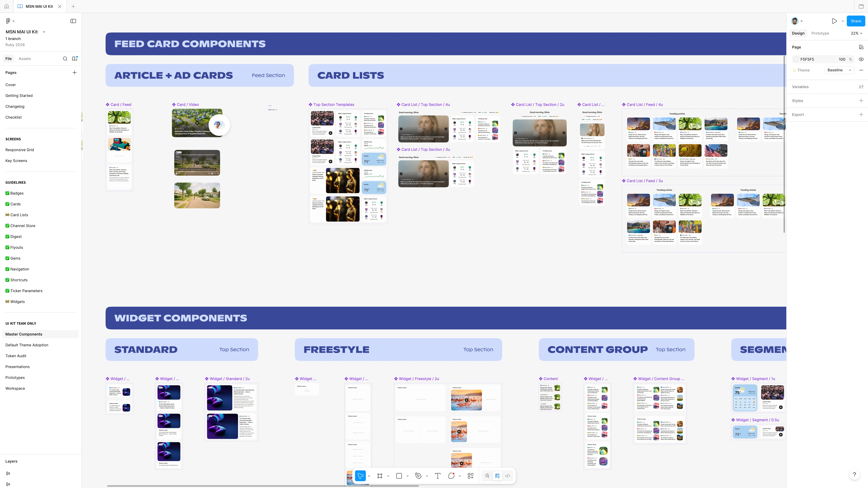
Task: Switch toolbar to Draw mode
Action: 487,476
